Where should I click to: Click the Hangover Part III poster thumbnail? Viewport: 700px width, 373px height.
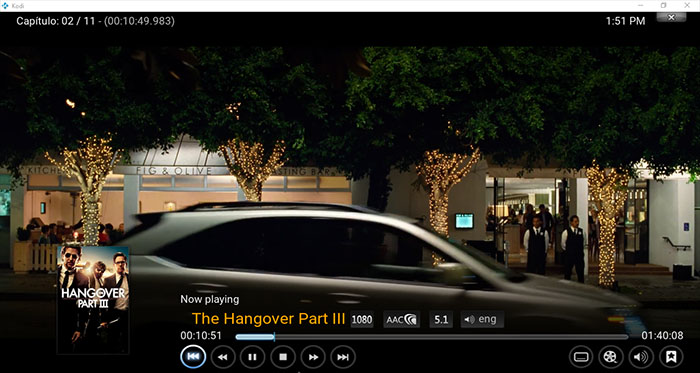(93, 300)
